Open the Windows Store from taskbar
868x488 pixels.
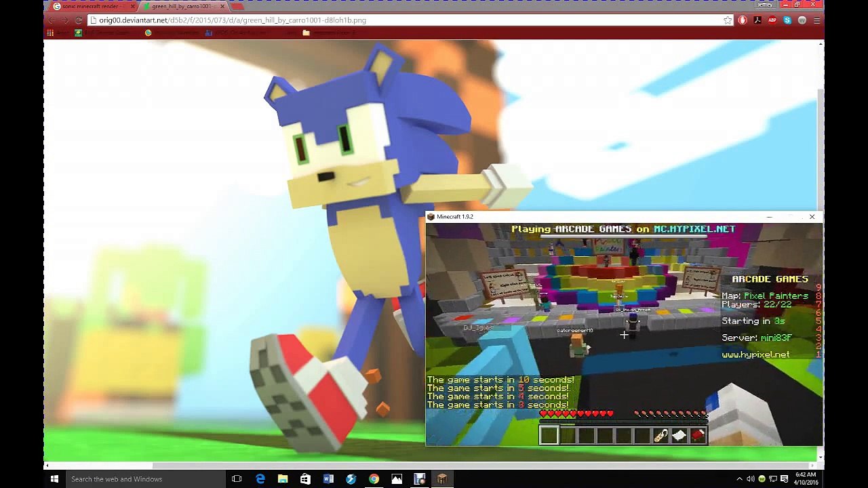tap(305, 479)
